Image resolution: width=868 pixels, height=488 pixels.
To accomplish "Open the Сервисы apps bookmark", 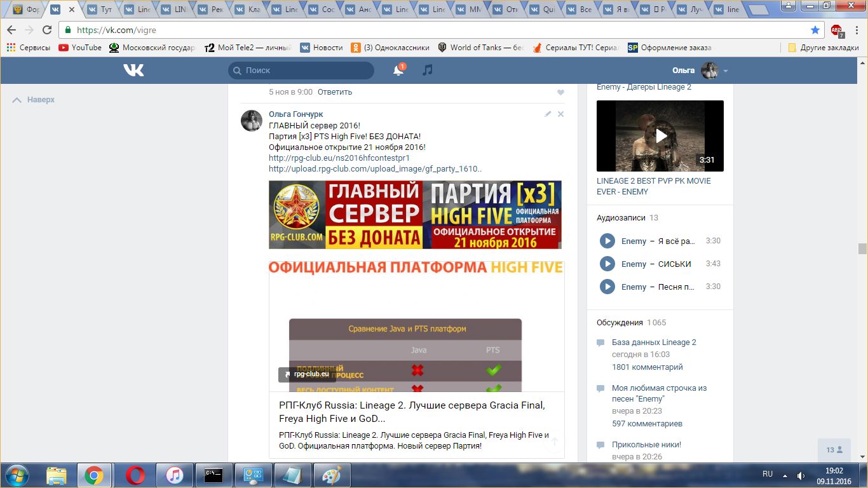I will [29, 48].
